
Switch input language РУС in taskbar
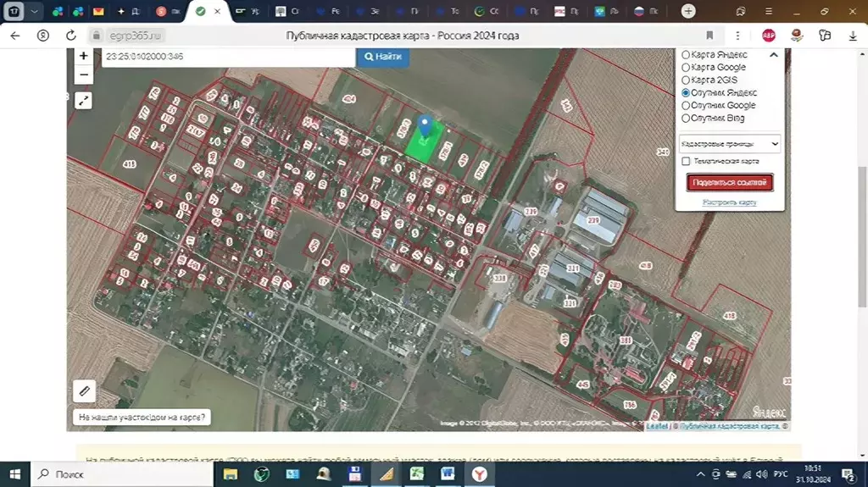(781, 474)
